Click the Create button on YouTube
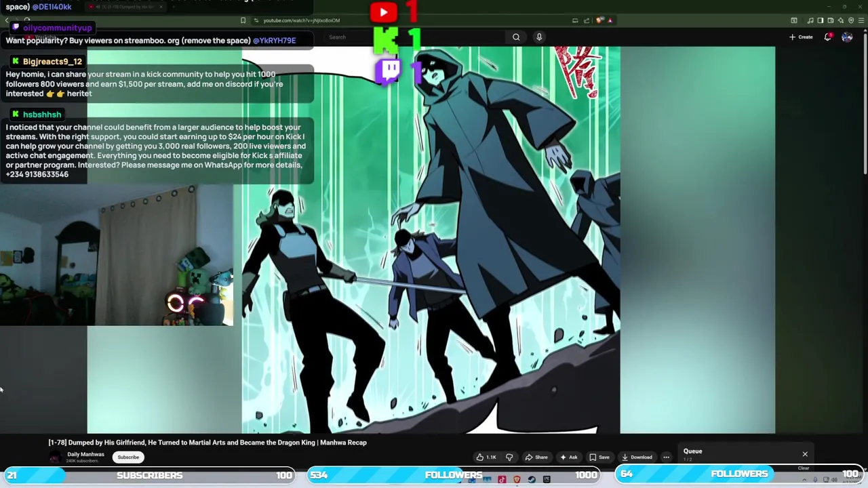Image resolution: width=868 pixels, height=488 pixels. pos(801,37)
